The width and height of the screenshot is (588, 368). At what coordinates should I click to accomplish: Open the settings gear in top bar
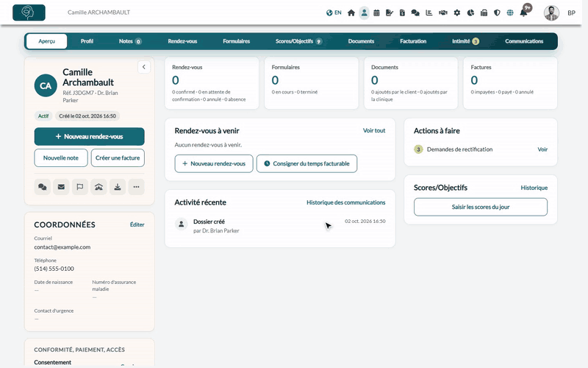point(456,13)
